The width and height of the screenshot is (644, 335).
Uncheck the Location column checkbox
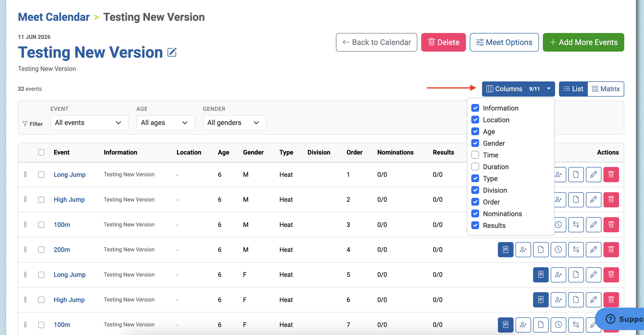pyautogui.click(x=475, y=120)
